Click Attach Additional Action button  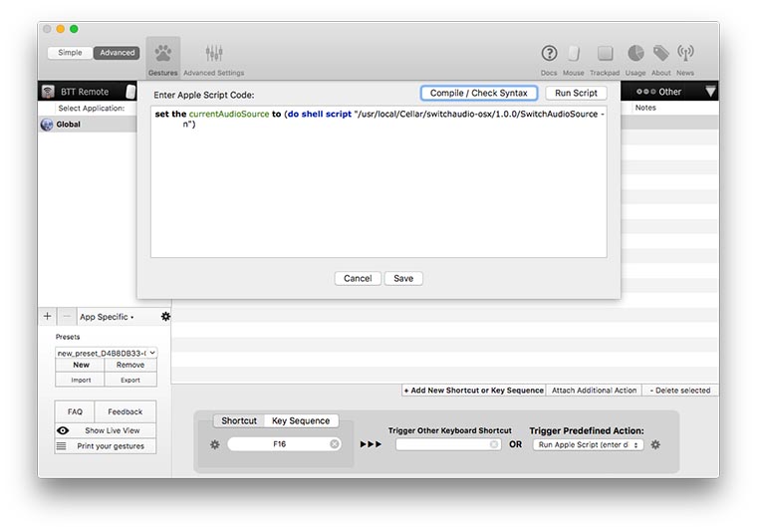pos(594,391)
